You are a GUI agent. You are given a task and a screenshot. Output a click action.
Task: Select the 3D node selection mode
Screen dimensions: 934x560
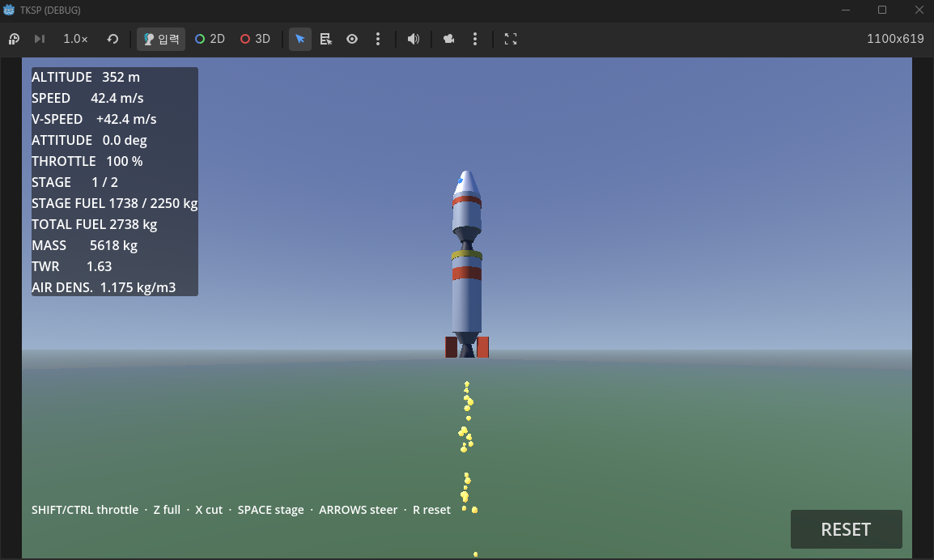tap(255, 40)
